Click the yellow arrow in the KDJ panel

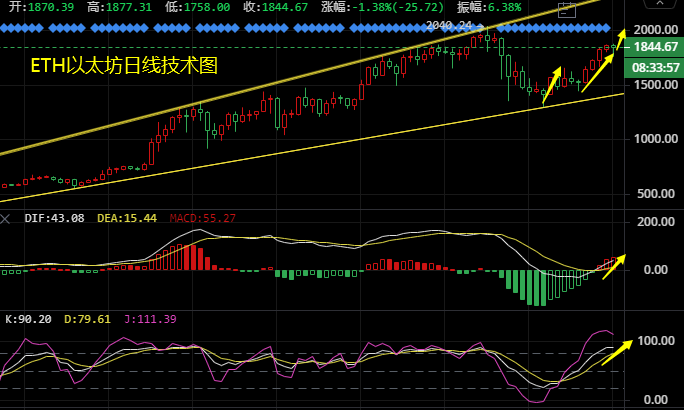(x=615, y=348)
